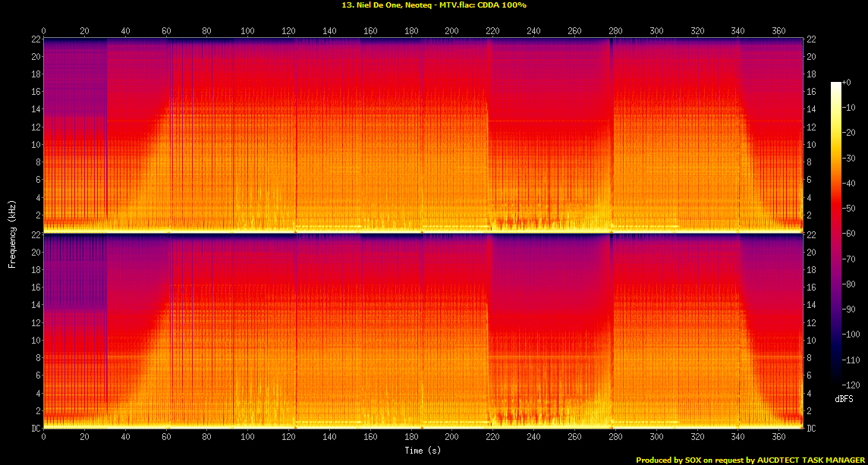This screenshot has height=465, width=868.
Task: Click the "Time (s)" axis label
Action: [423, 450]
